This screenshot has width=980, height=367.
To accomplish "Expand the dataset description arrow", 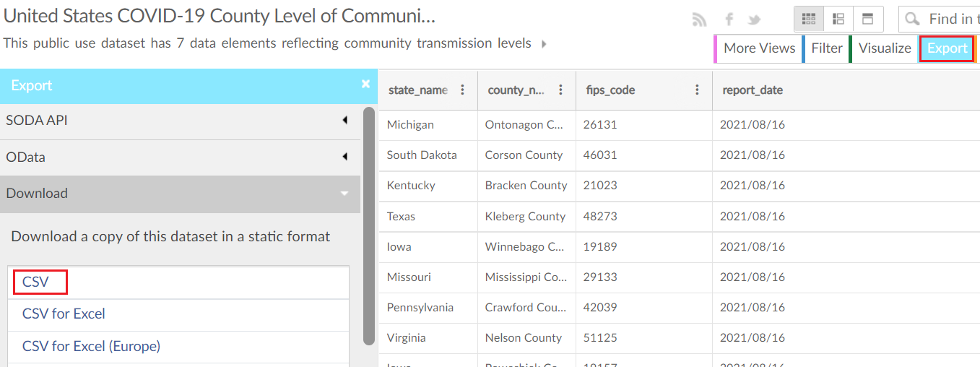I will 544,44.
